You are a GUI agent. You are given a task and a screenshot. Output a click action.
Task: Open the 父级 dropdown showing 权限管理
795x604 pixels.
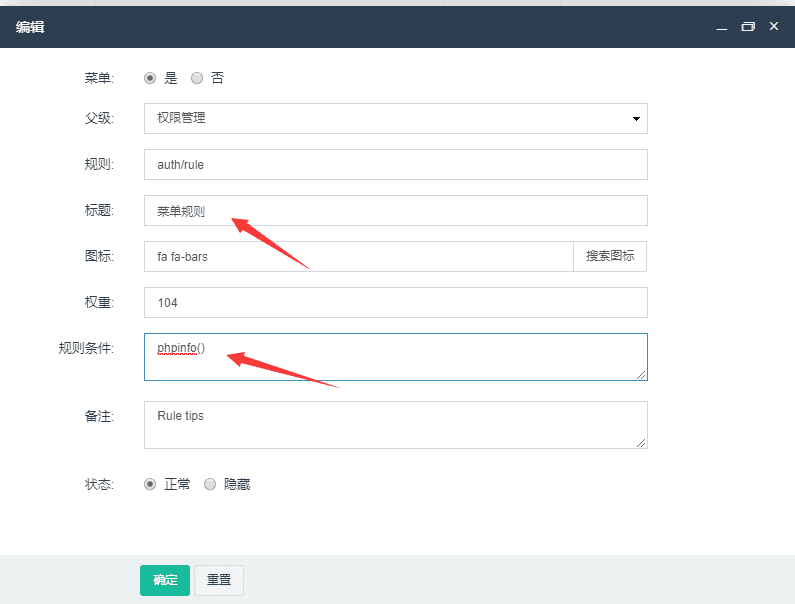pyautogui.click(x=395, y=118)
